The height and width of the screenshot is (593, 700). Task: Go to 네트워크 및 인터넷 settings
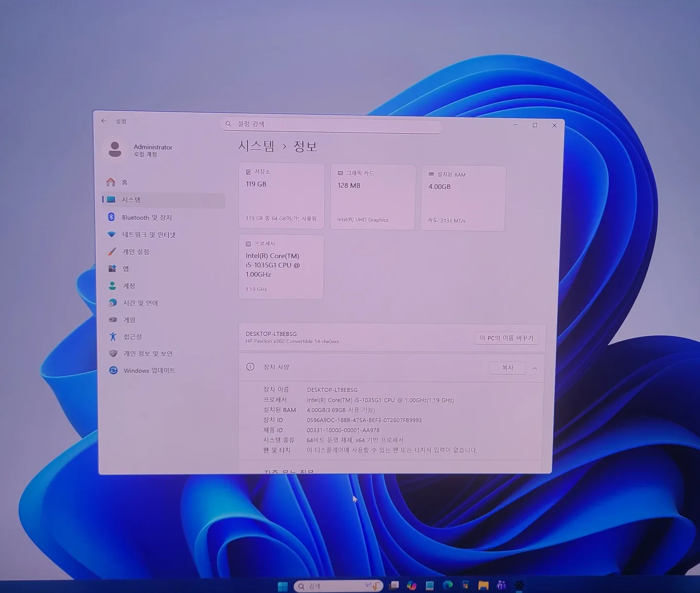(148, 235)
